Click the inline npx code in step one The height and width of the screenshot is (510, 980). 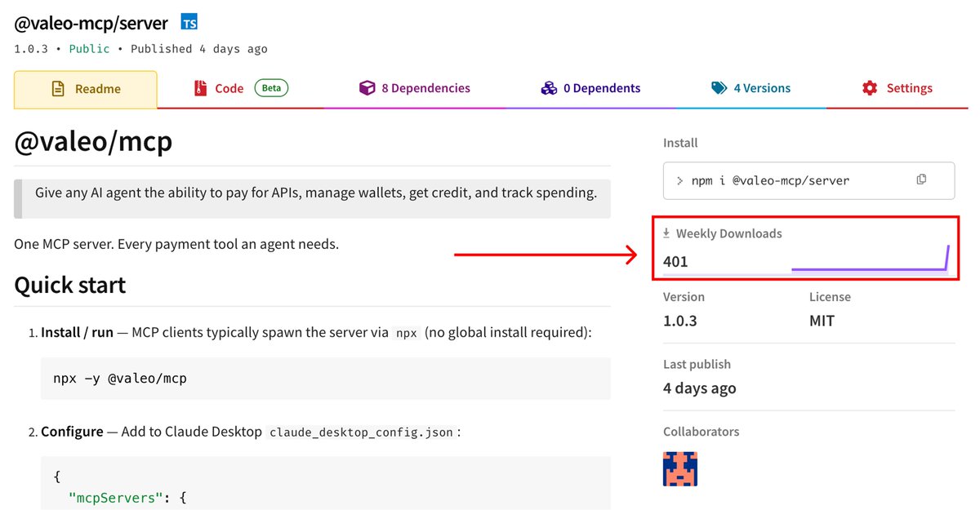tap(406, 333)
